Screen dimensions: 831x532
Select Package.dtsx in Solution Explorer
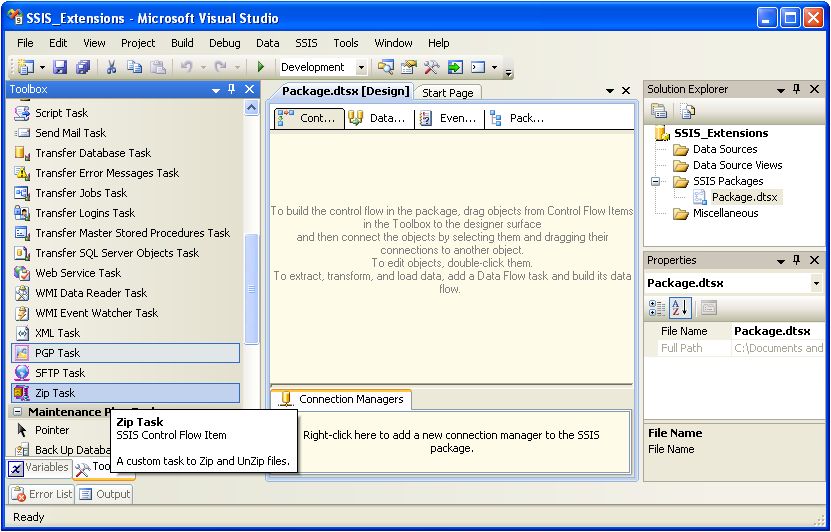click(x=744, y=197)
